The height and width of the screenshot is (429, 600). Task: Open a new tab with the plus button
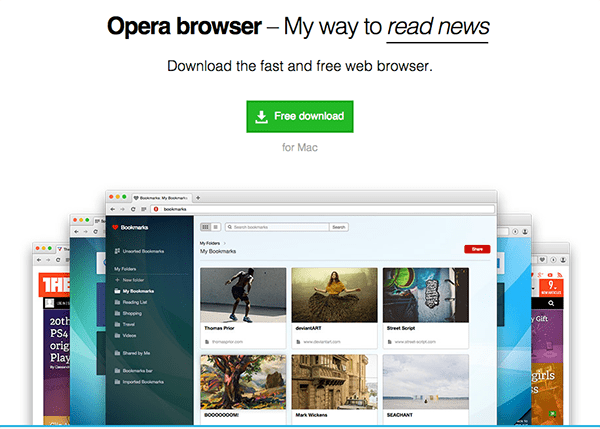pos(198,198)
